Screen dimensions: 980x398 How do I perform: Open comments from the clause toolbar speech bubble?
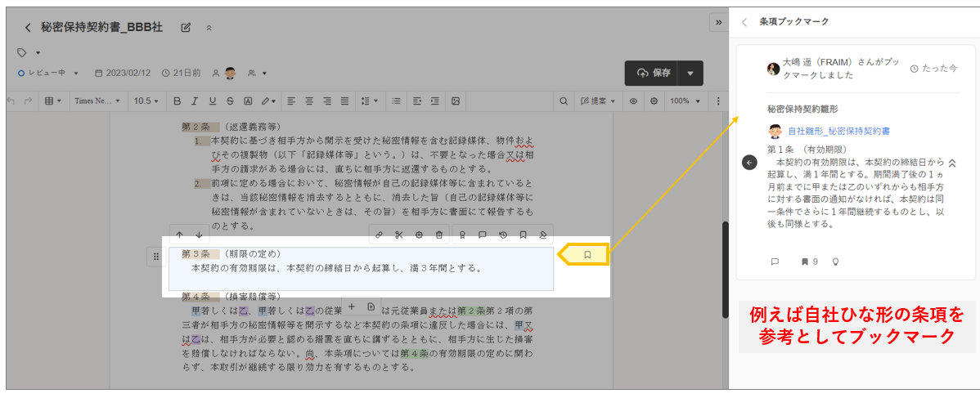[x=483, y=235]
